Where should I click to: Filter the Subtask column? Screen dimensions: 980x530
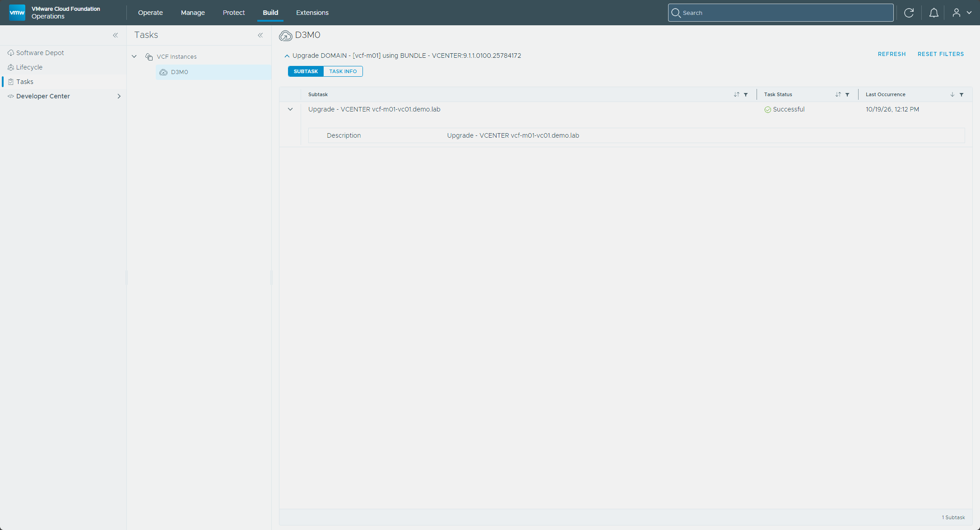click(746, 94)
